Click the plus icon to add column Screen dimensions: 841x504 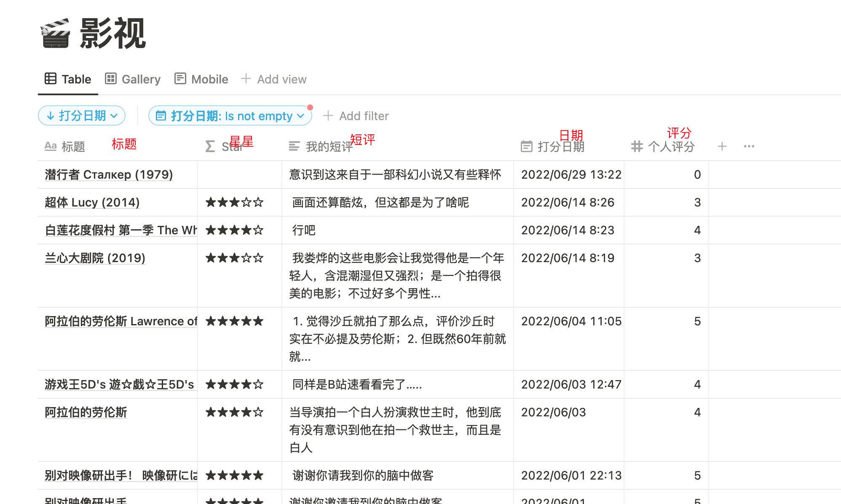click(x=722, y=146)
